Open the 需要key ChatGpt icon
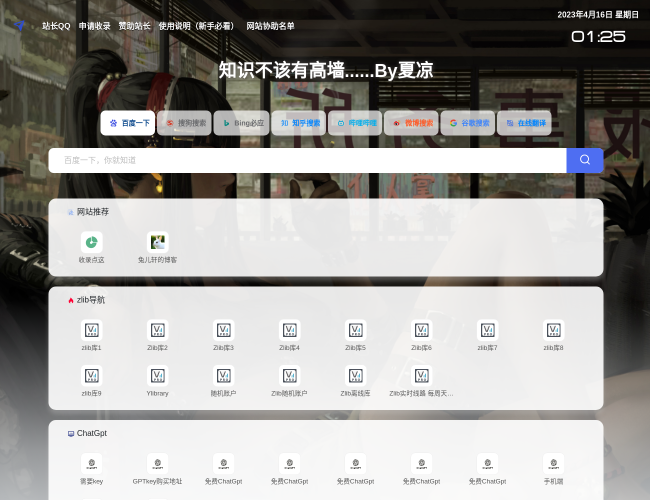The height and width of the screenshot is (500, 650). pos(92,464)
